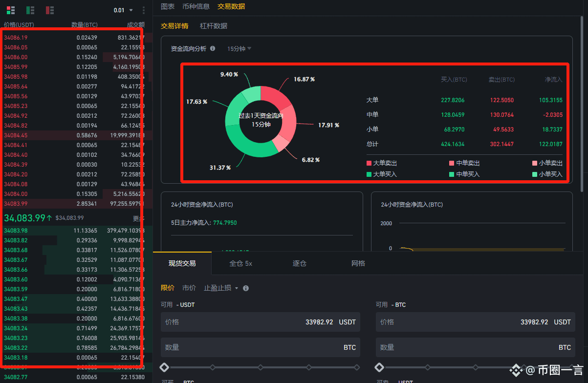This screenshot has width=588, height=383.
Task: Open the 币种信息 tab
Action: (196, 6)
